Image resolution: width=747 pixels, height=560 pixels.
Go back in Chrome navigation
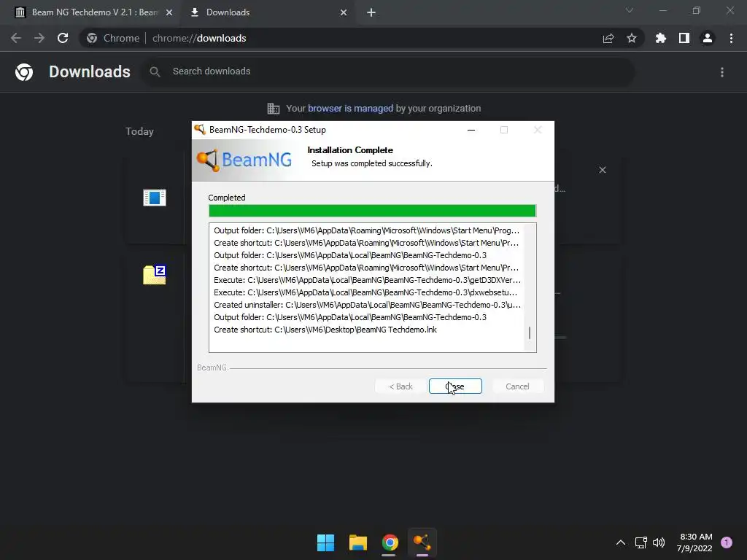click(x=16, y=38)
